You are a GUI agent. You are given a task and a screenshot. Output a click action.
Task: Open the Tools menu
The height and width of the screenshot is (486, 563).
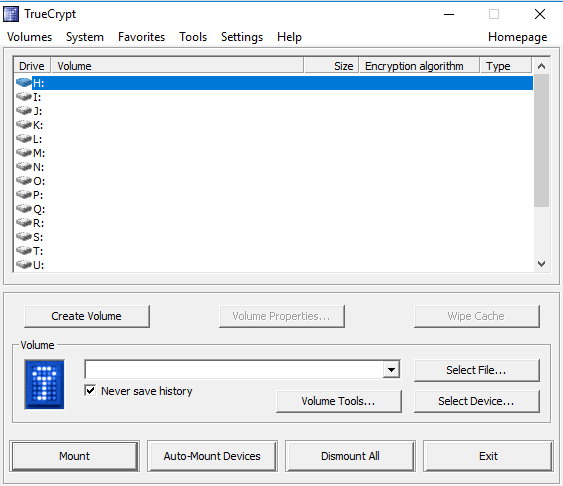[x=193, y=37]
